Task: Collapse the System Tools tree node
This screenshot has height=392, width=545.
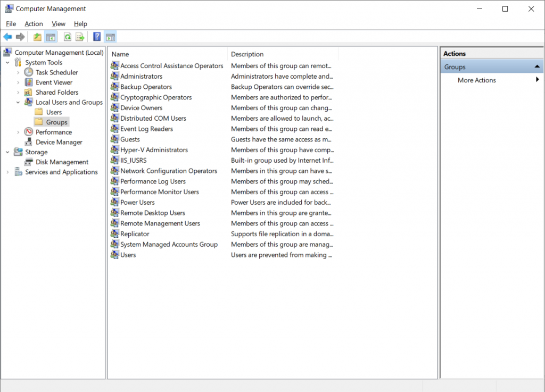Action: tap(7, 63)
